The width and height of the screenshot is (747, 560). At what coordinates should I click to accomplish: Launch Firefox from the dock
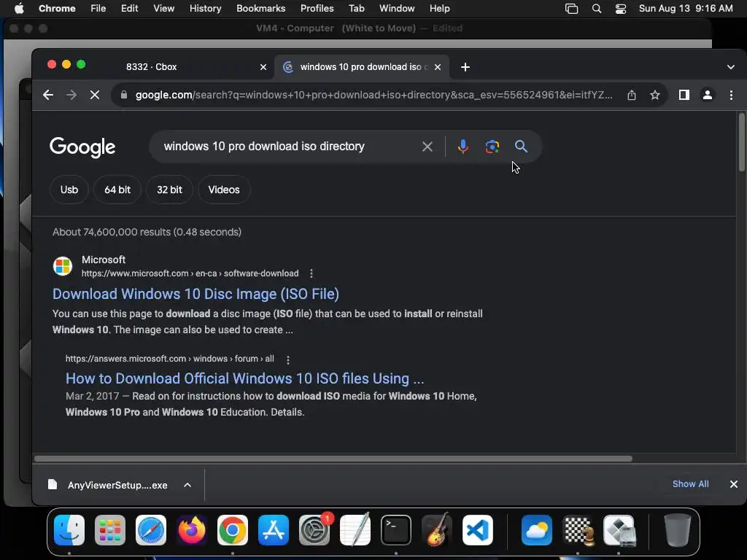(192, 530)
